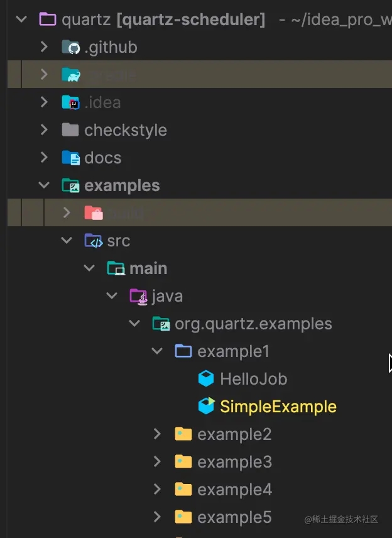Viewport: 392px width, 538px height.
Task: Click the SimpleExample runnable class icon
Action: click(206, 407)
